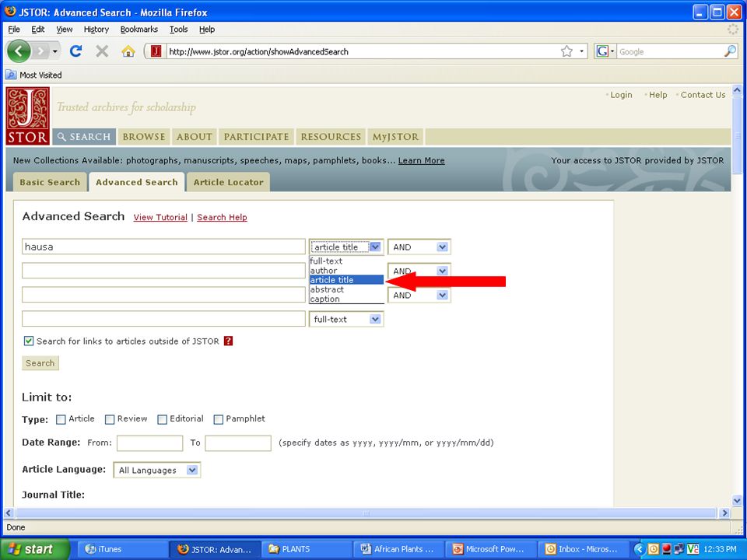Choose full-text from the open dropdown list
The image size is (747, 560).
coord(346,261)
